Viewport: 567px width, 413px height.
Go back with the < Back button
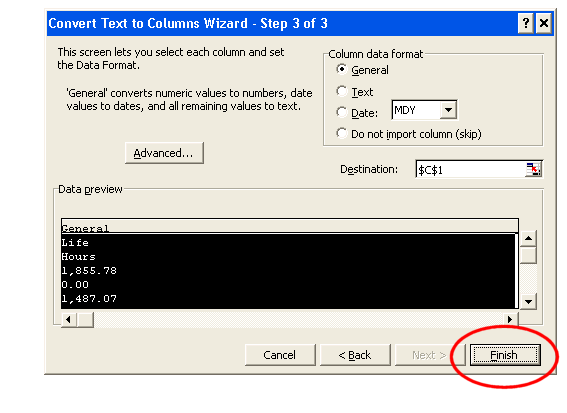pyautogui.click(x=355, y=355)
